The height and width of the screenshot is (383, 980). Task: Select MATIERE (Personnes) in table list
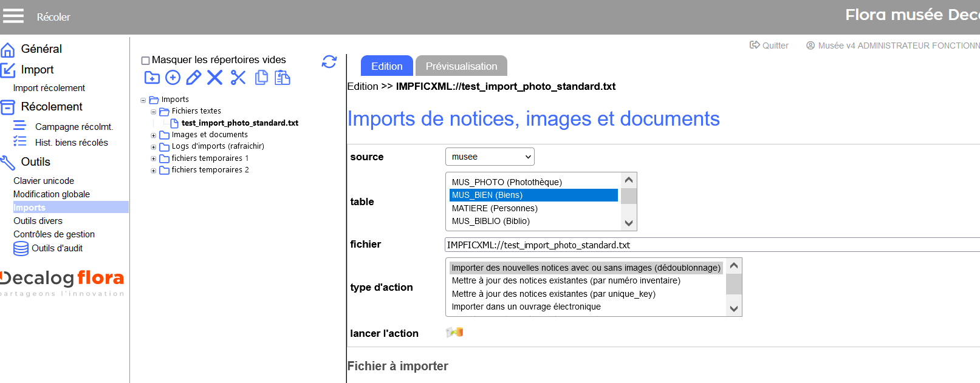495,208
